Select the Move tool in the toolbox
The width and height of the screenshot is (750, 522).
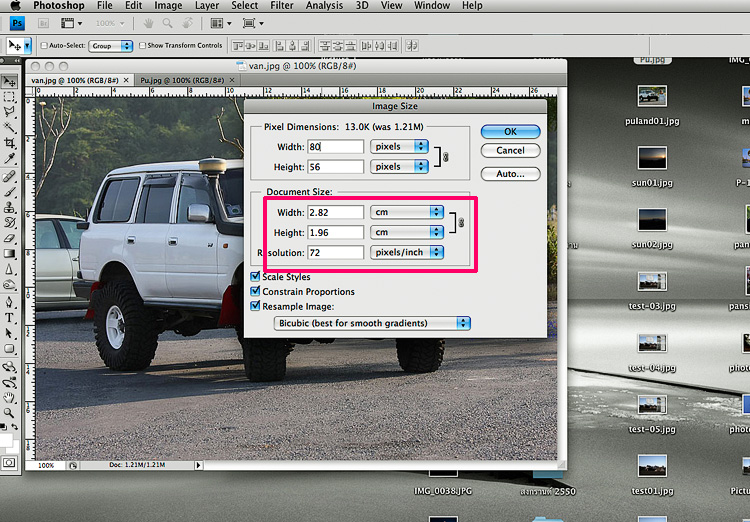point(9,82)
